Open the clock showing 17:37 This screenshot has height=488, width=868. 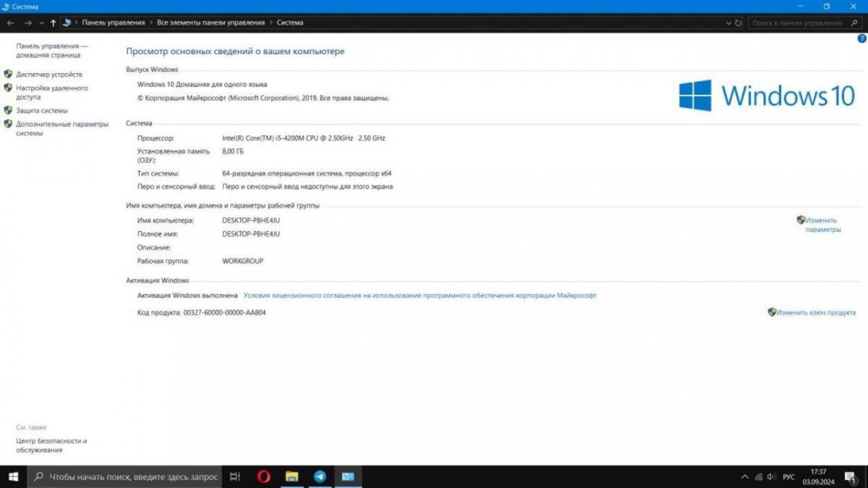tap(819, 477)
